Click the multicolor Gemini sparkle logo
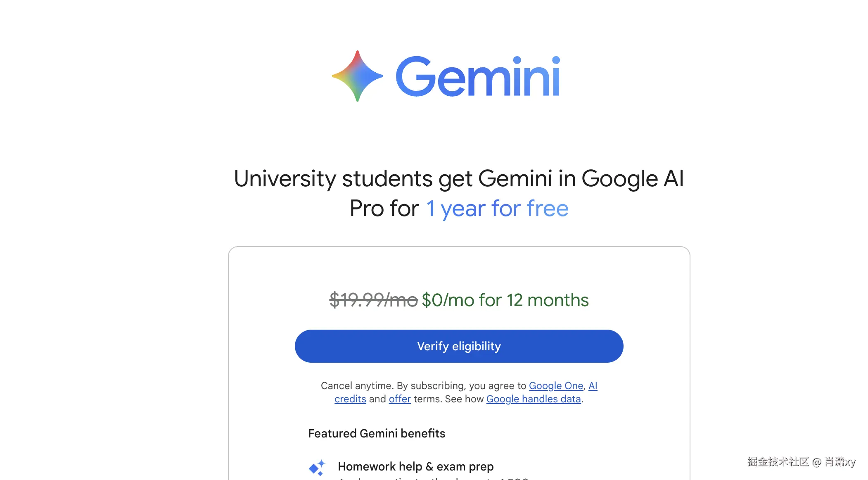Image resolution: width=868 pixels, height=480 pixels. click(357, 76)
